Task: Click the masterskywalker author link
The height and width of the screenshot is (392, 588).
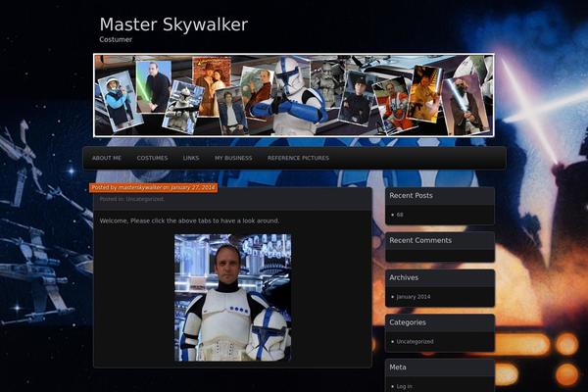Action: (x=140, y=187)
